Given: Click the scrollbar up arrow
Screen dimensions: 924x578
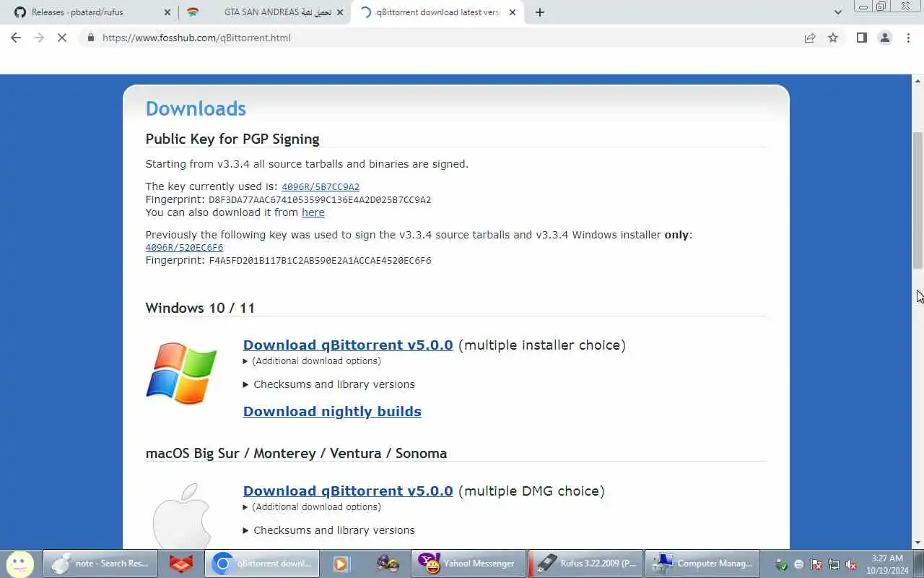Looking at the screenshot, I should (918, 79).
